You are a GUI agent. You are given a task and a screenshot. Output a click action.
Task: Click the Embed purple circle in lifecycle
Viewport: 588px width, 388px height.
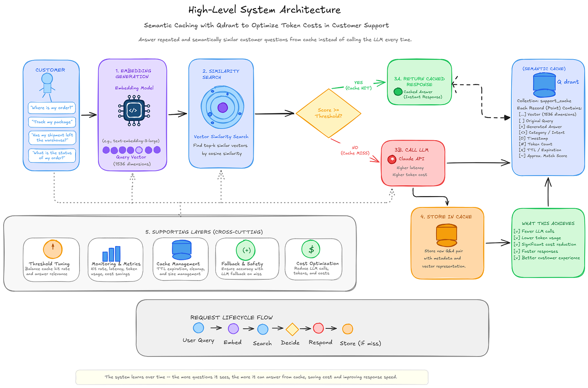[x=234, y=329]
